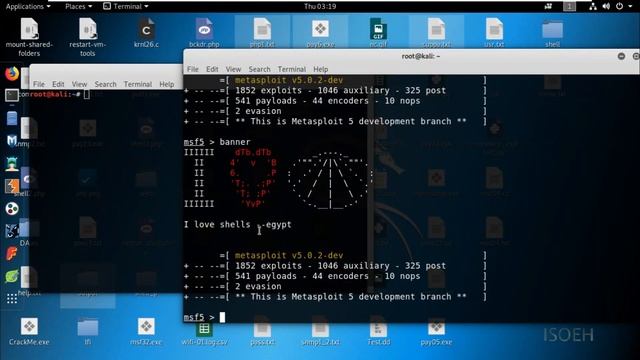
Task: Open File menu in back terminal window
Action: [x=39, y=84]
